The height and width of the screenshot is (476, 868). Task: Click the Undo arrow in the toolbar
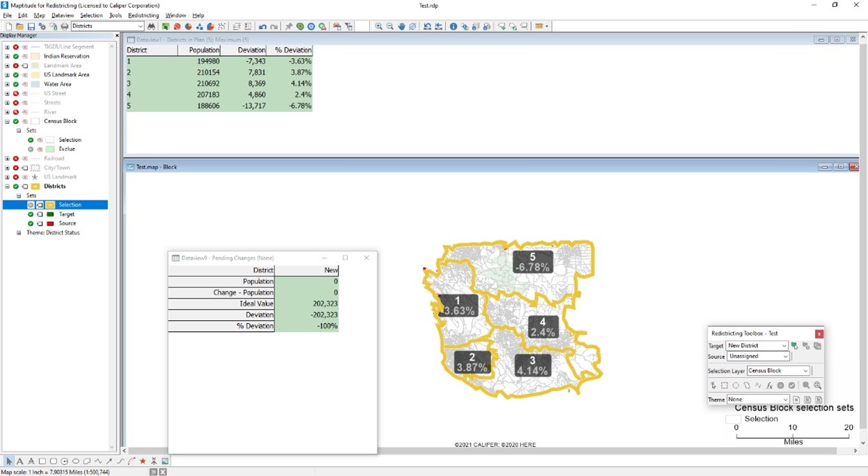pos(263,26)
